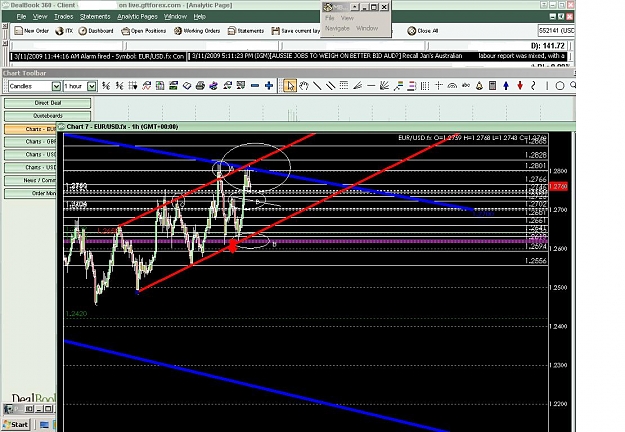The width and height of the screenshot is (625, 432).
Task: Select the vertical time zones tool
Action: coord(425,86)
